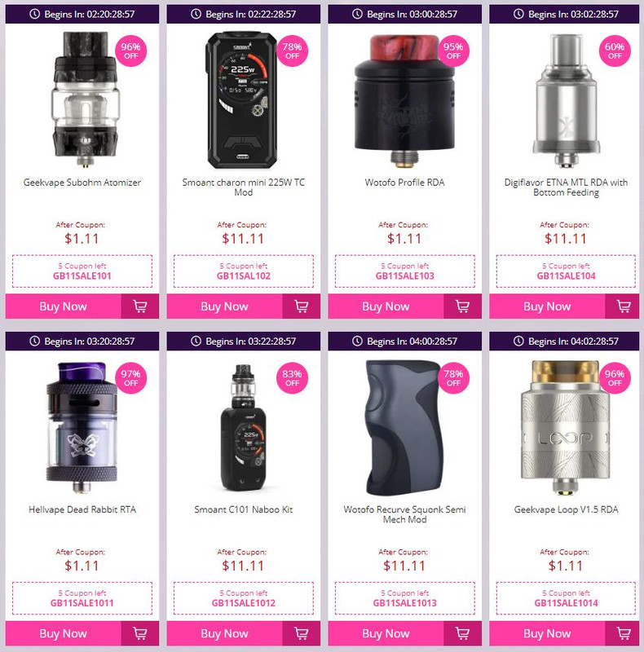The height and width of the screenshot is (652, 644).
Task: Select coupon code GB11SALE101
Action: [82, 276]
